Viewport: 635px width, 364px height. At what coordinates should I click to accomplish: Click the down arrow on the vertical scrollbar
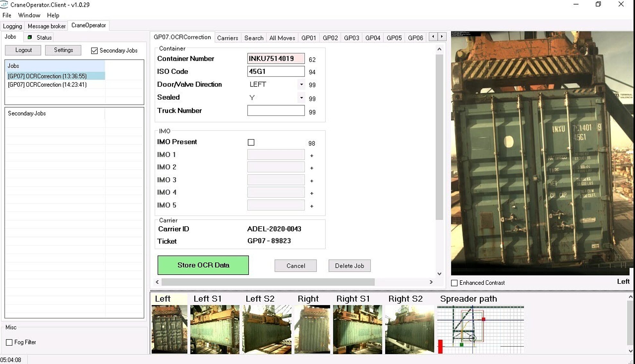439,274
